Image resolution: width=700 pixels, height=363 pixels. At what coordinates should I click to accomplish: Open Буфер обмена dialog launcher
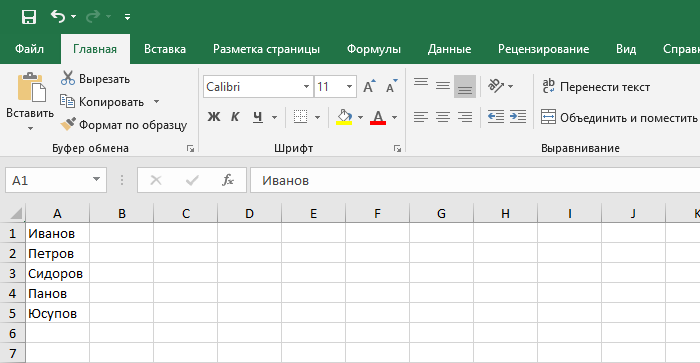pyautogui.click(x=190, y=149)
